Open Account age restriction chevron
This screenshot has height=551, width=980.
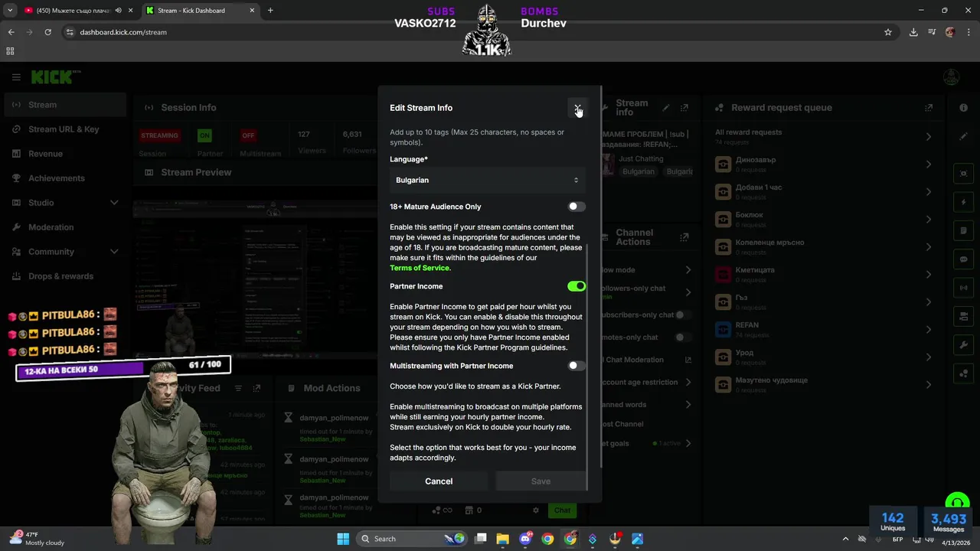pyautogui.click(x=688, y=382)
